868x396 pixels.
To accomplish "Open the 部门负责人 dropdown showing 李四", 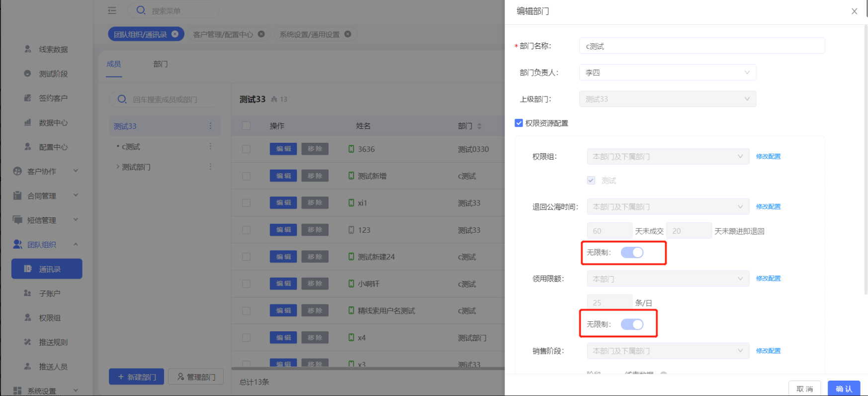I will click(x=667, y=73).
